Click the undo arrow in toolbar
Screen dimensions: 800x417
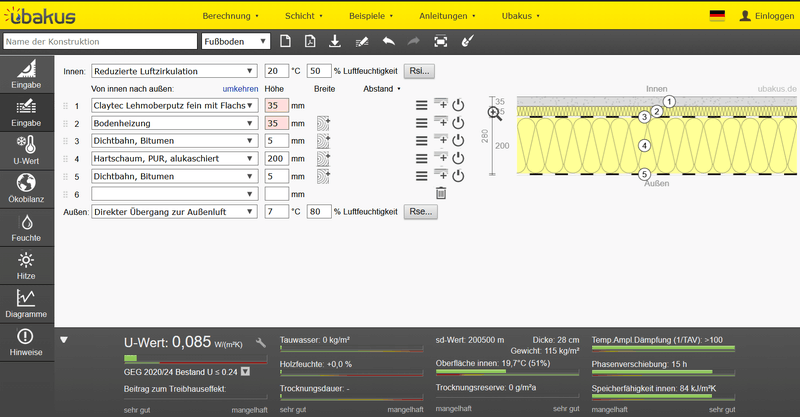(388, 41)
